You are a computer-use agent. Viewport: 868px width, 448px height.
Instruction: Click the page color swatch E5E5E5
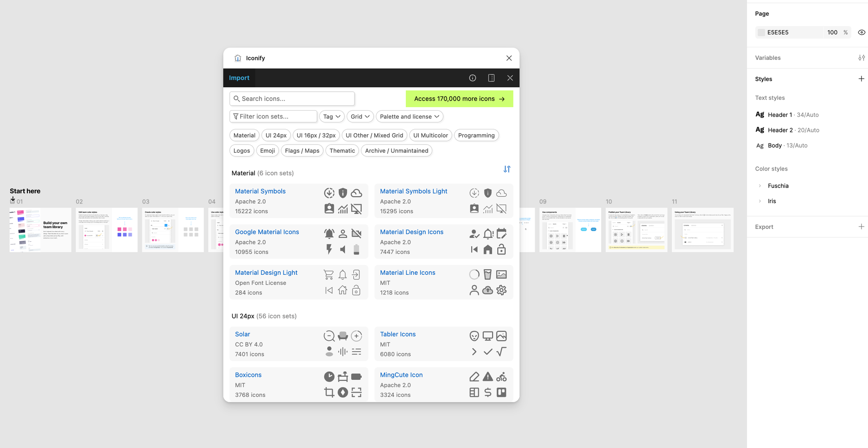pos(761,32)
